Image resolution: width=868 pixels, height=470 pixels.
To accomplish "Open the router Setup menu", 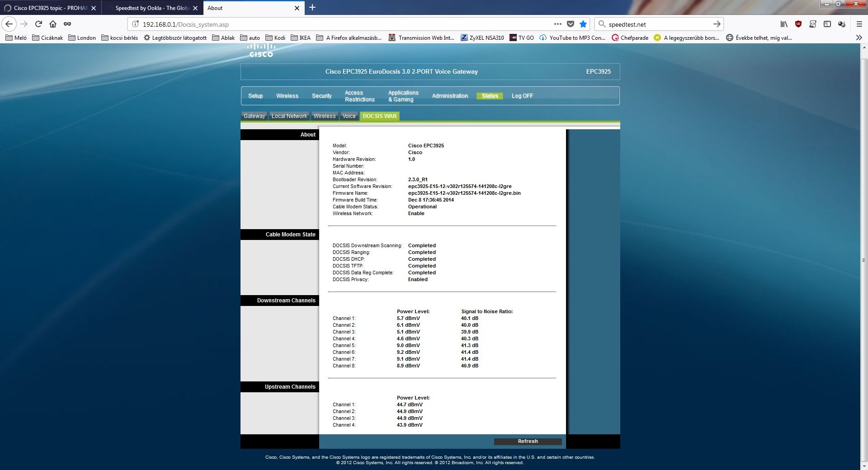I will (x=255, y=96).
